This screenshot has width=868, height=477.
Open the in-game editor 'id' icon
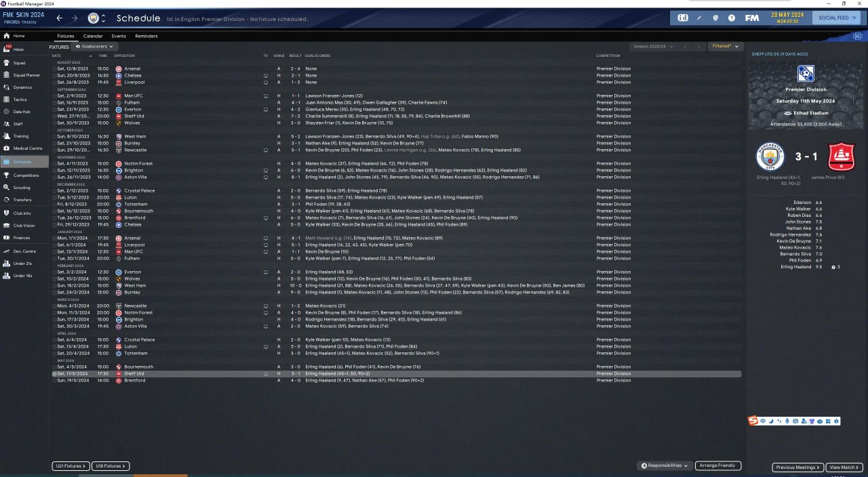tap(684, 18)
